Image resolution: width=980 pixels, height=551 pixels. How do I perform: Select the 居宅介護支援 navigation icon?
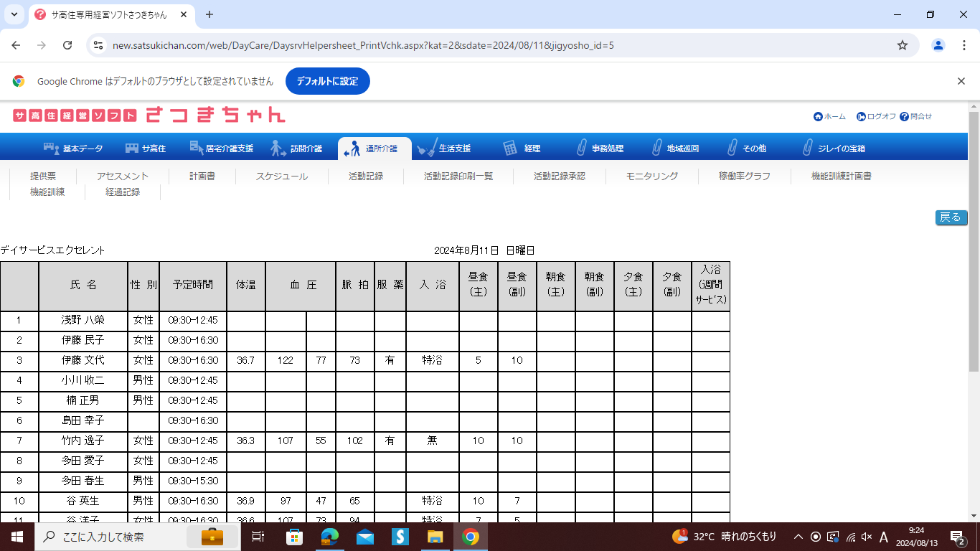click(x=197, y=148)
